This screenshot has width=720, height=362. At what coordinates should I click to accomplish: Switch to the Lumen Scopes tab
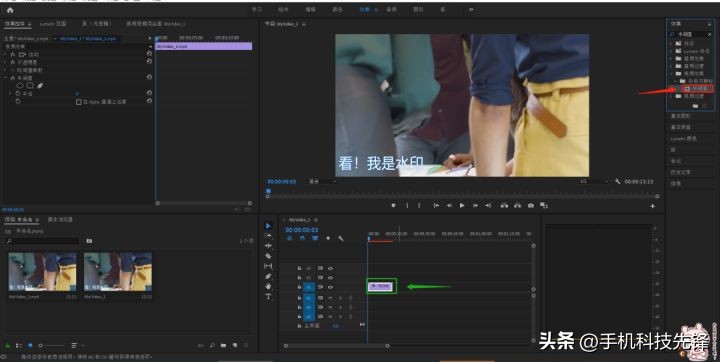pyautogui.click(x=53, y=23)
